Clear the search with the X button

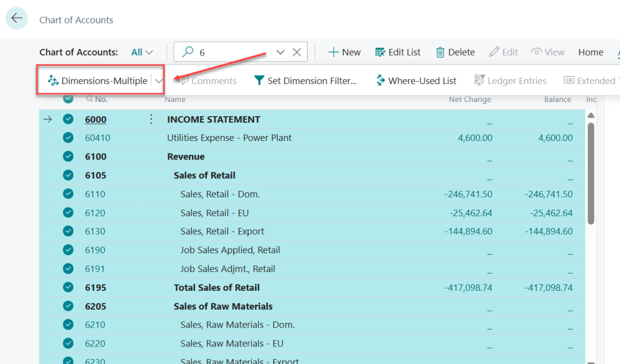pos(297,52)
